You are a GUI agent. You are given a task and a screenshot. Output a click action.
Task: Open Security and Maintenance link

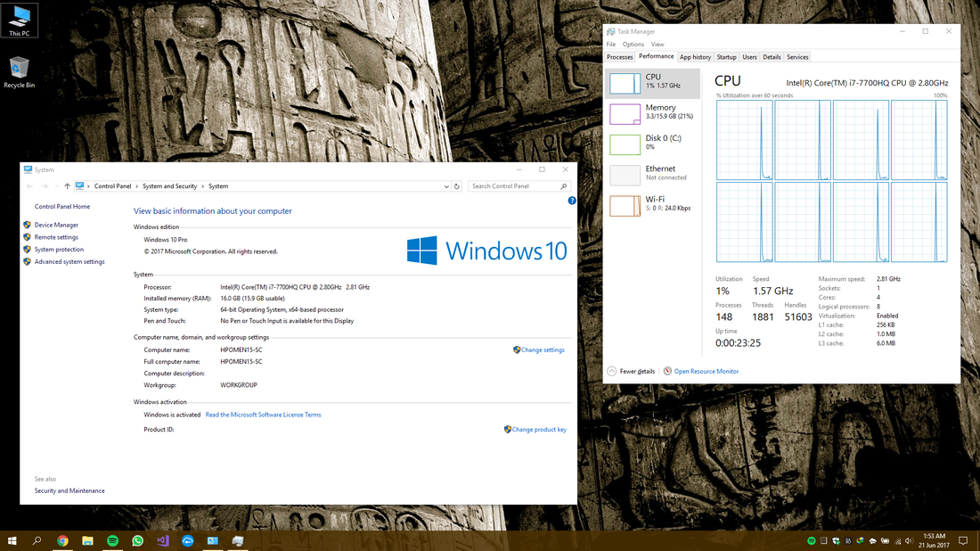coord(69,491)
